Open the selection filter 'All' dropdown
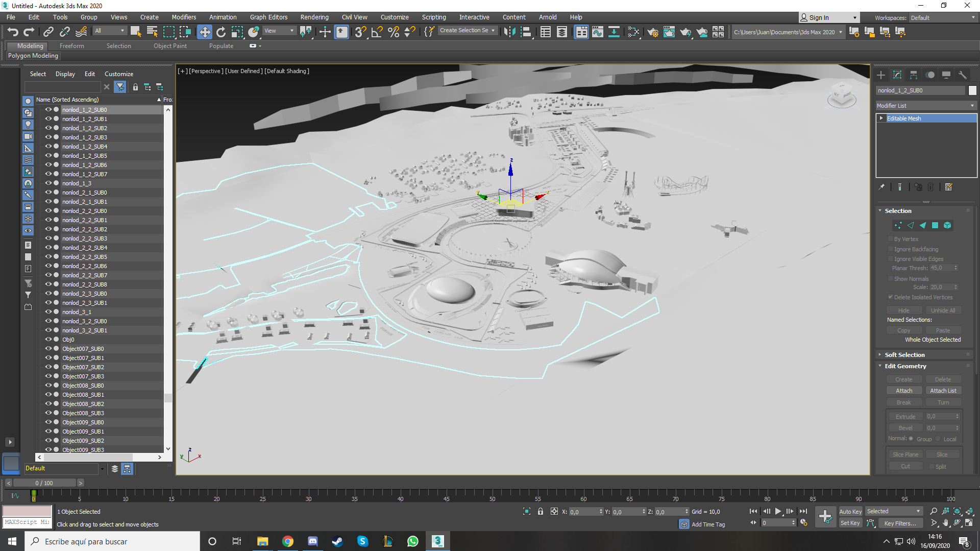Image resolution: width=980 pixels, height=551 pixels. click(110, 31)
